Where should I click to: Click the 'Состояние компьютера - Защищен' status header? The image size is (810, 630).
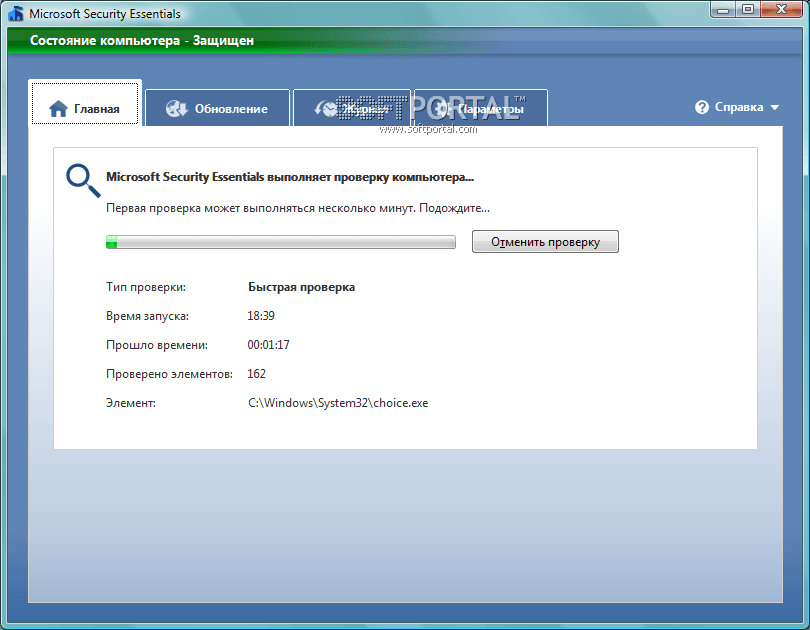pos(142,40)
